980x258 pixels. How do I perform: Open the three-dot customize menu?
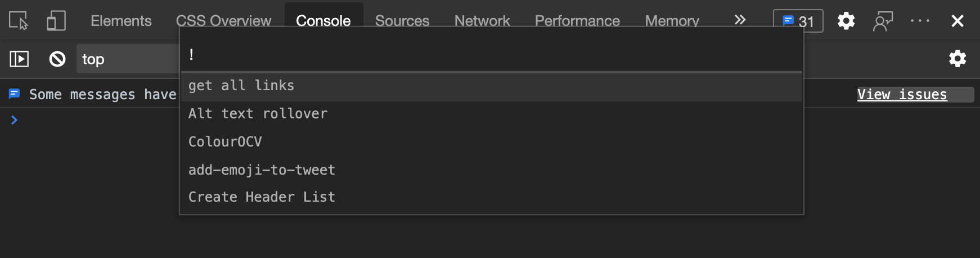pyautogui.click(x=920, y=21)
